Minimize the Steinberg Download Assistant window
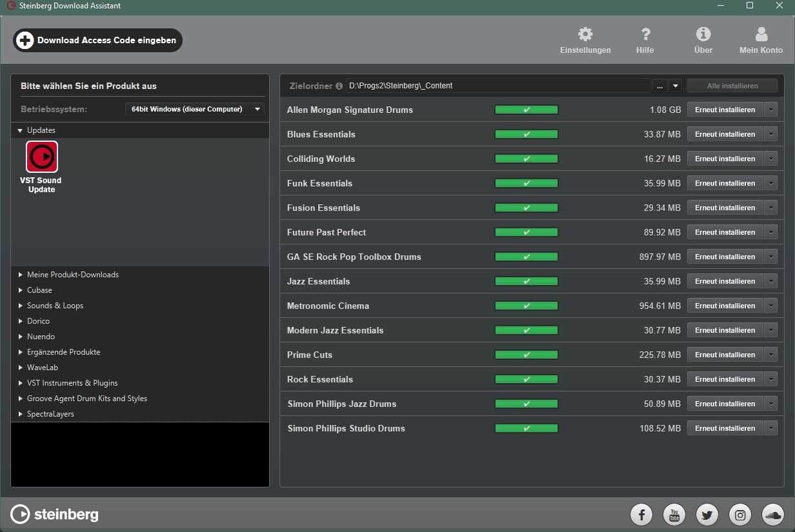Viewport: 795px width, 532px height. coord(720,6)
